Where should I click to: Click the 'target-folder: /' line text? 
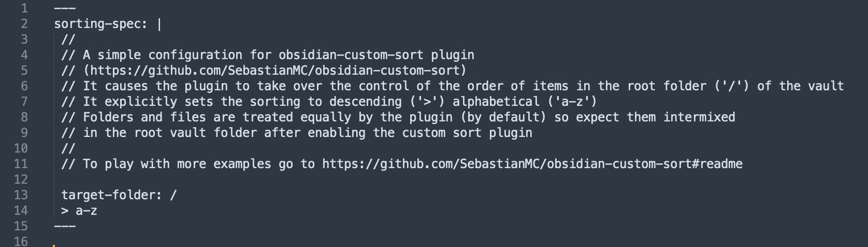[x=119, y=195]
